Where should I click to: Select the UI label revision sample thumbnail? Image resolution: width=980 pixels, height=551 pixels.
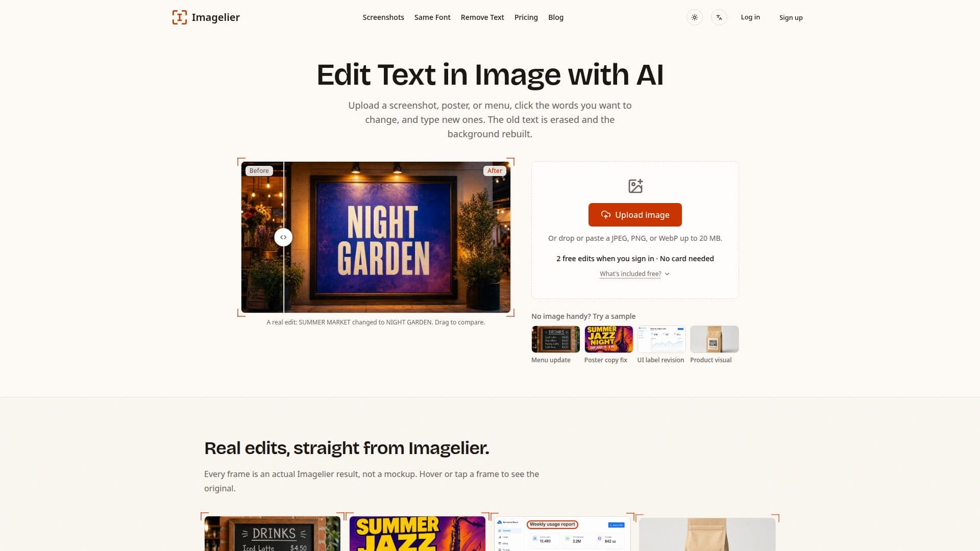(661, 339)
